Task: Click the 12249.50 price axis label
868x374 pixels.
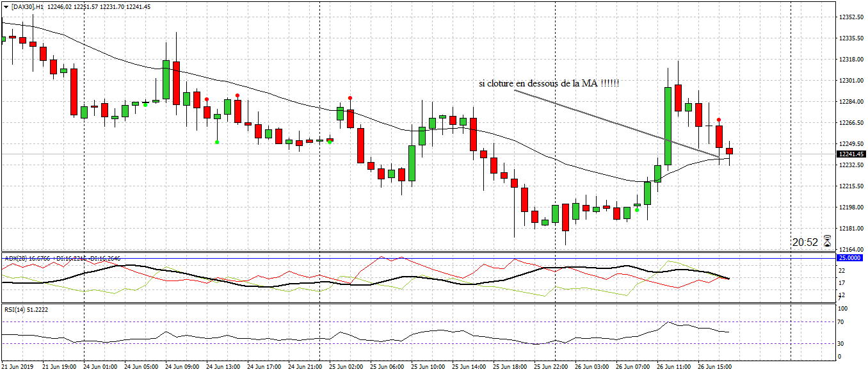Action: (851, 144)
